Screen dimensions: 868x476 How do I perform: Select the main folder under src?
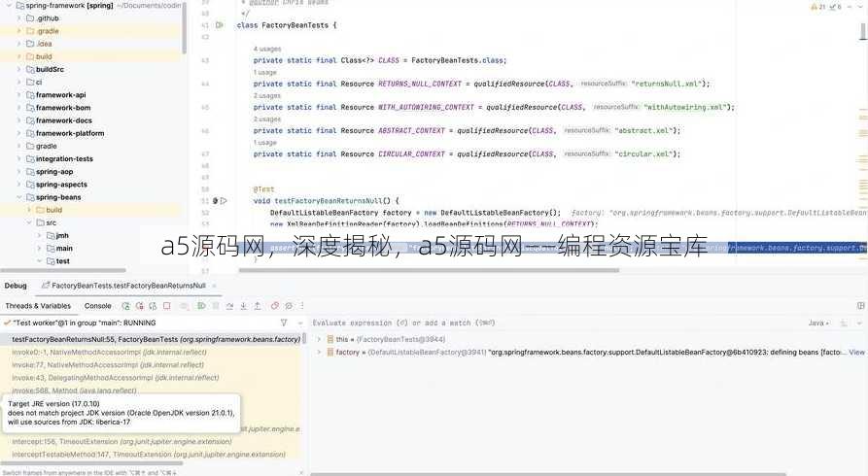click(x=64, y=249)
